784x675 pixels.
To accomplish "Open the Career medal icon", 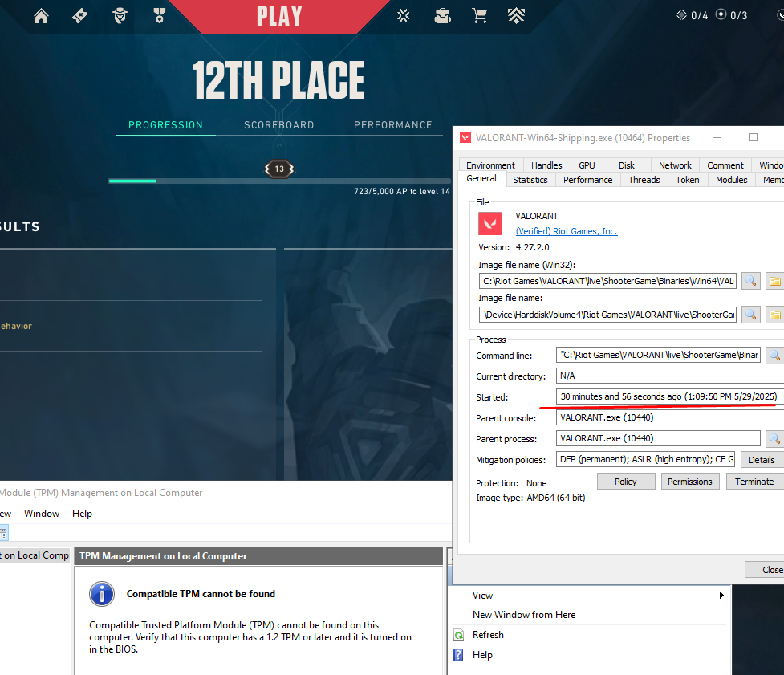I will point(160,16).
